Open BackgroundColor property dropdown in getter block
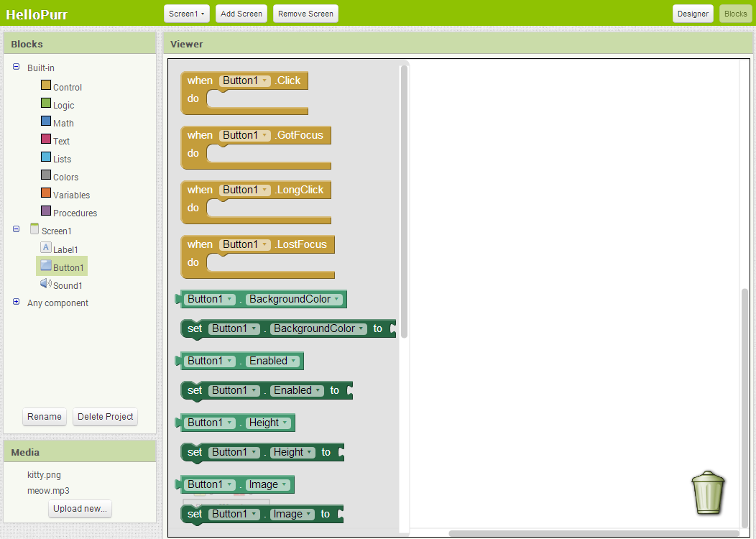Image resolution: width=756 pixels, height=539 pixels. click(x=294, y=300)
